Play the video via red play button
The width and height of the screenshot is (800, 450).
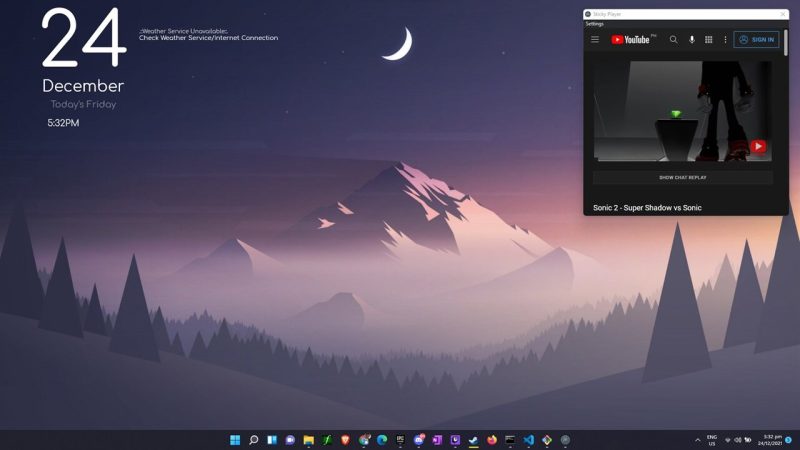pos(758,146)
